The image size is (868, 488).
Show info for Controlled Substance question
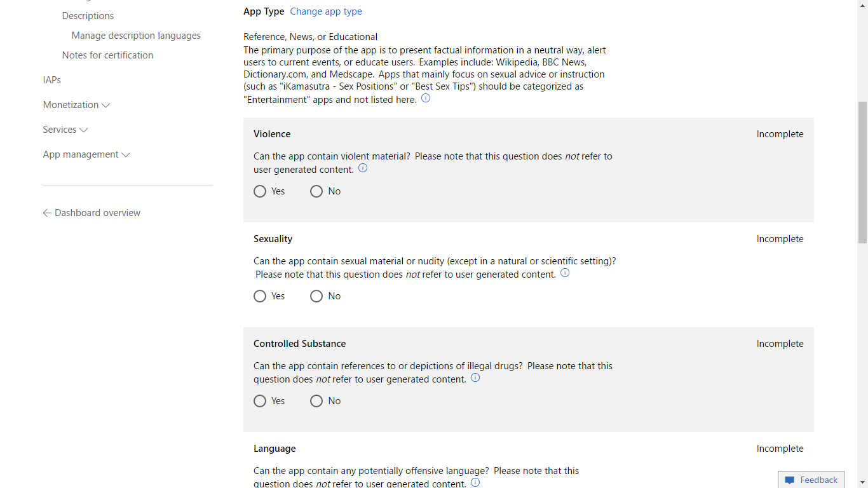pyautogui.click(x=475, y=378)
